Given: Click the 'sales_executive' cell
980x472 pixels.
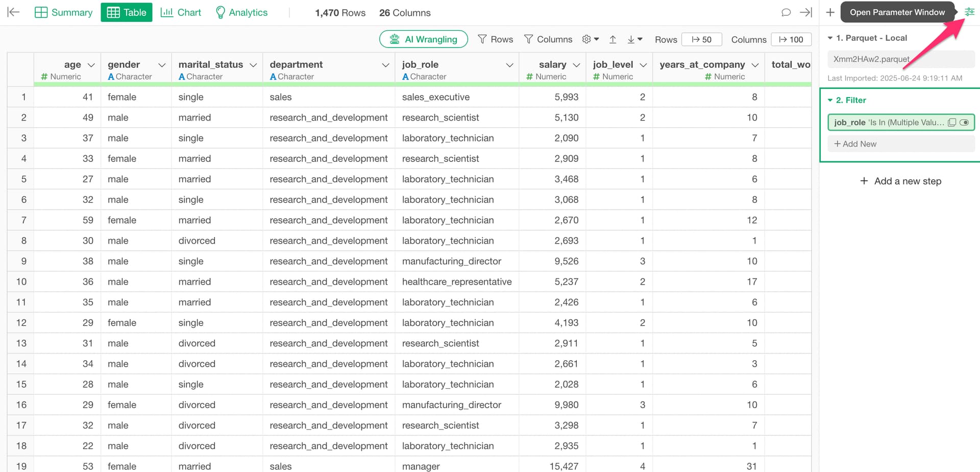Looking at the screenshot, I should [457, 97].
